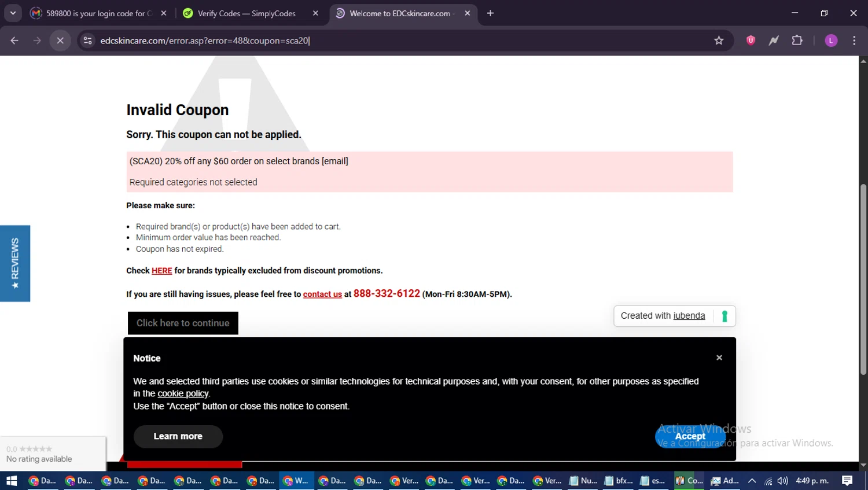Image resolution: width=868 pixels, height=490 pixels.
Task: Open the Extensions puzzle menu
Action: (x=797, y=40)
